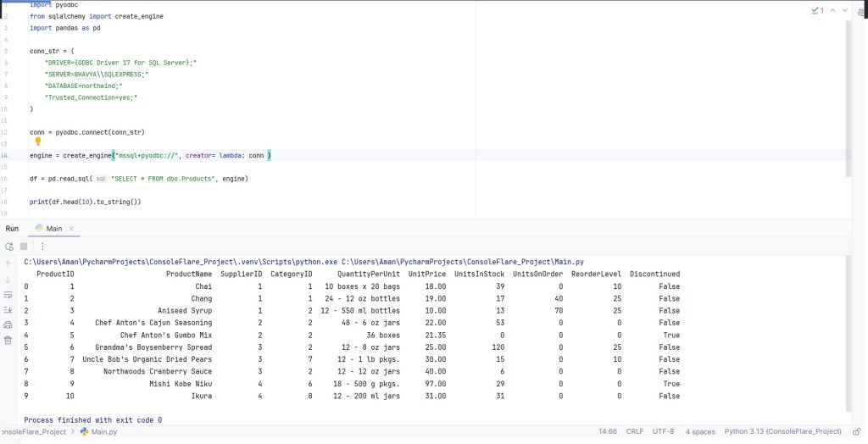Click the Run console vertical scrollbar
The width and height of the screenshot is (868, 444).
tap(849, 334)
